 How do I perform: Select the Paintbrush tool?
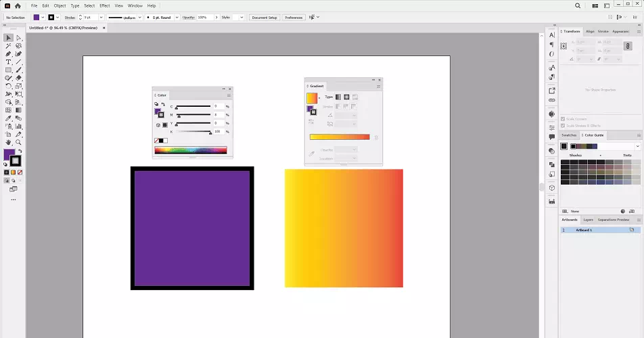click(x=18, y=70)
